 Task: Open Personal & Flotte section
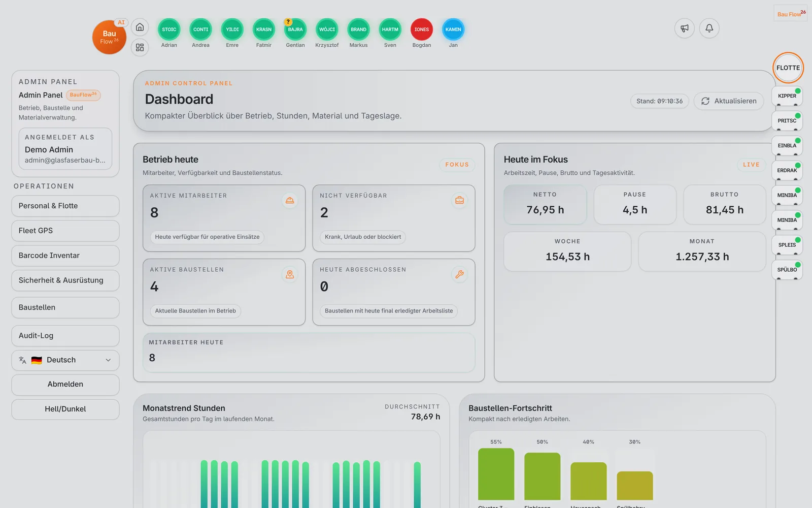(65, 206)
